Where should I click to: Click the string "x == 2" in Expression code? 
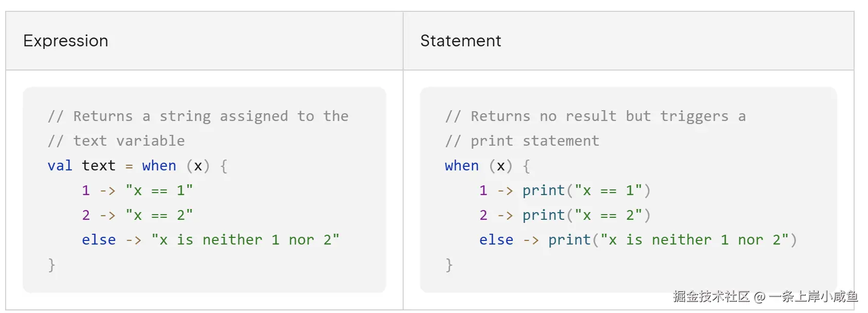(159, 215)
